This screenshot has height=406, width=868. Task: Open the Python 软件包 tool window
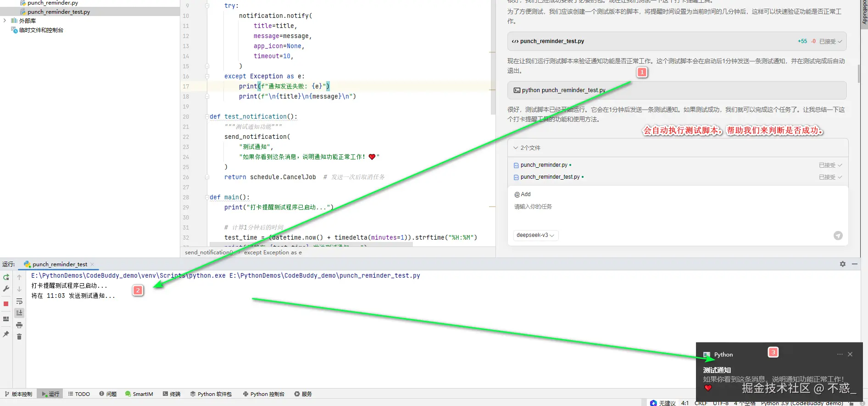click(x=211, y=394)
